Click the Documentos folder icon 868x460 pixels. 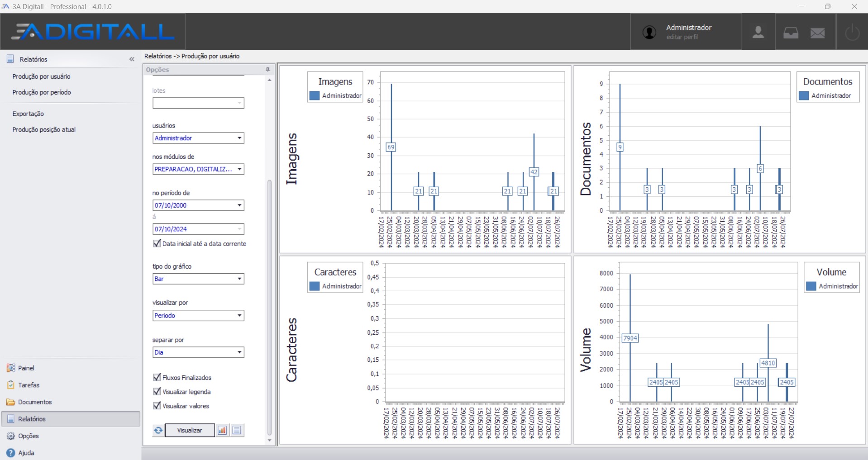tap(10, 402)
